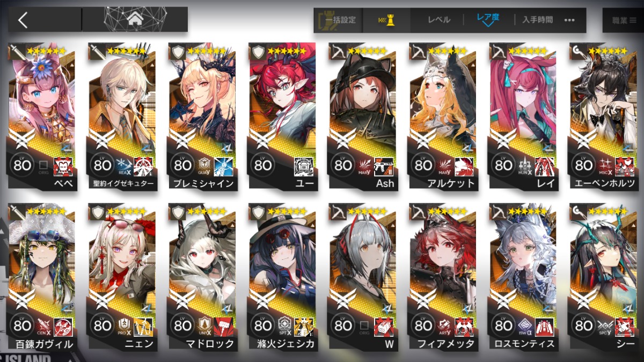This screenshot has height=362, width=644.
Task: Click W's bomb skill icon
Action: 384,327
